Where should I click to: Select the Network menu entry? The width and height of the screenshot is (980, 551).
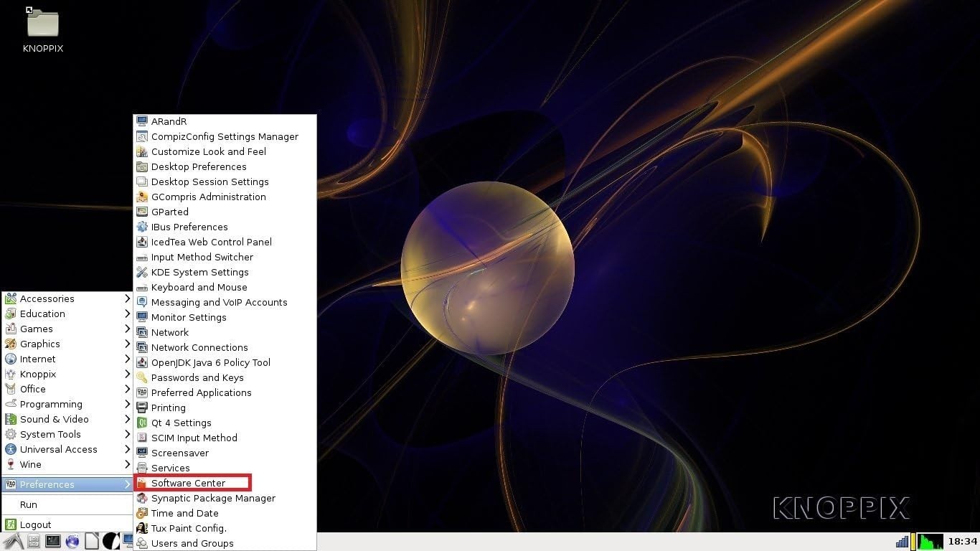(225, 332)
